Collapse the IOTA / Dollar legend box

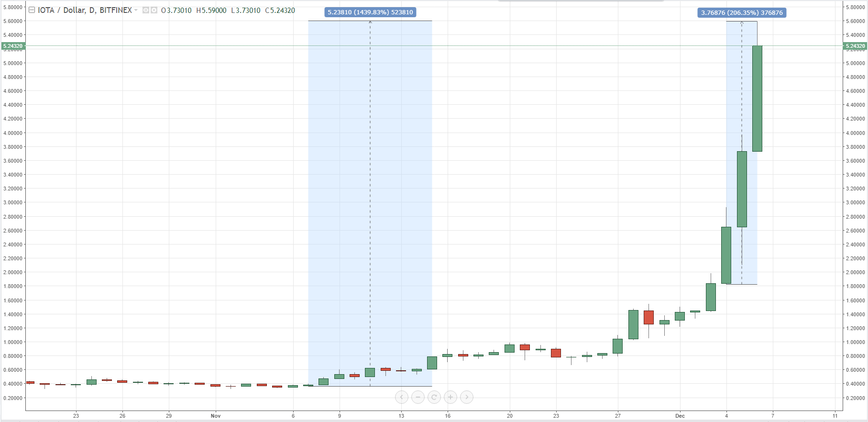32,10
